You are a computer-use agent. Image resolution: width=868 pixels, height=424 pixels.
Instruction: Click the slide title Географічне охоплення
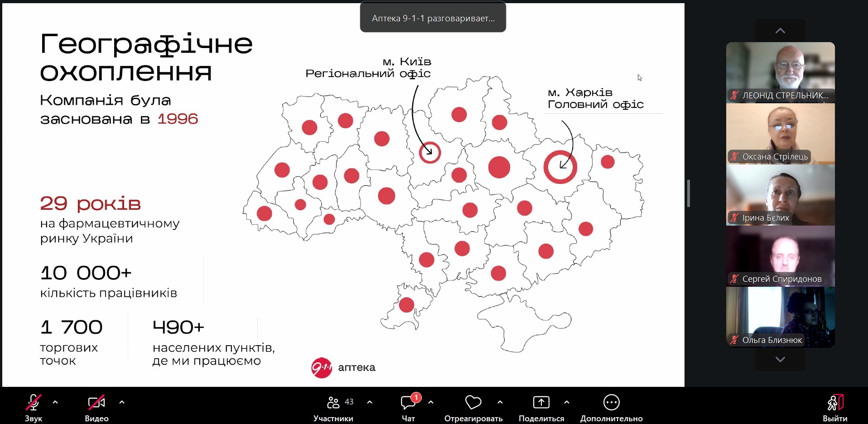point(146,58)
